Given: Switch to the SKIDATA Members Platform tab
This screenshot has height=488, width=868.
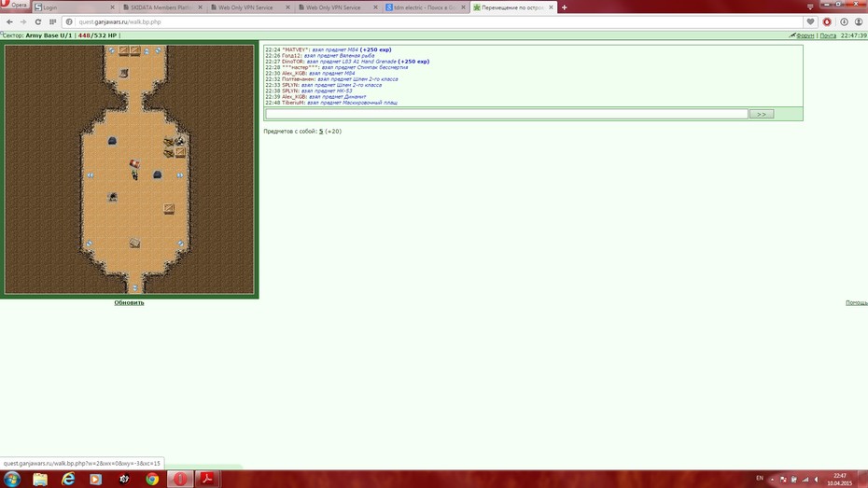Looking at the screenshot, I should point(162,7).
